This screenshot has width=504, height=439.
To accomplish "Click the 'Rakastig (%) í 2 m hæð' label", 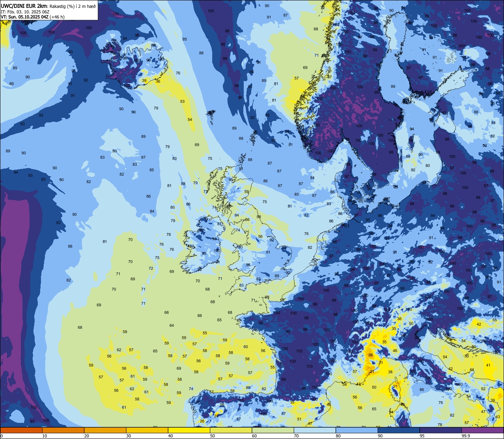I will [72, 6].
